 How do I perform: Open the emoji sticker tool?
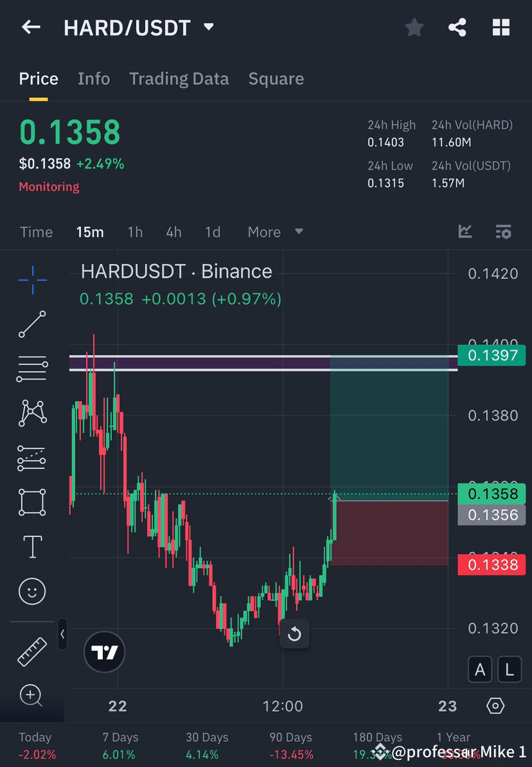32,591
